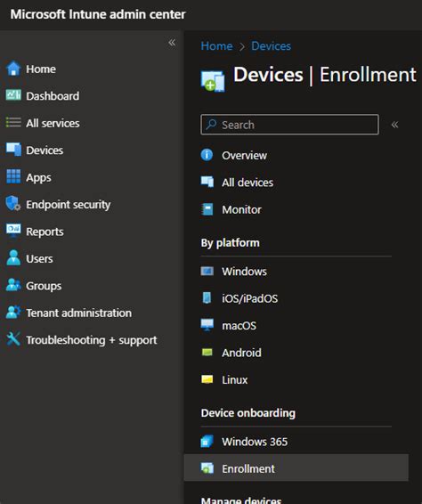Open Apps from sidebar

38,177
